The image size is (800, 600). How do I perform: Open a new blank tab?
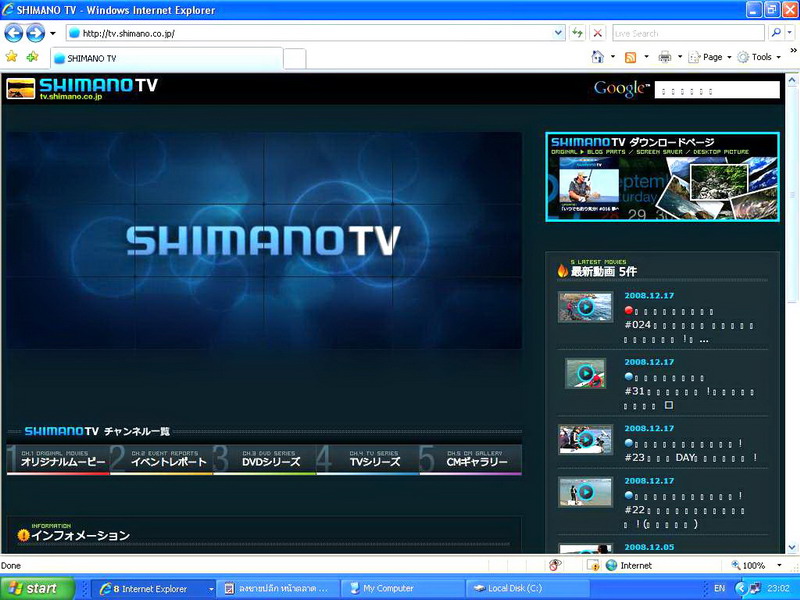click(x=294, y=59)
